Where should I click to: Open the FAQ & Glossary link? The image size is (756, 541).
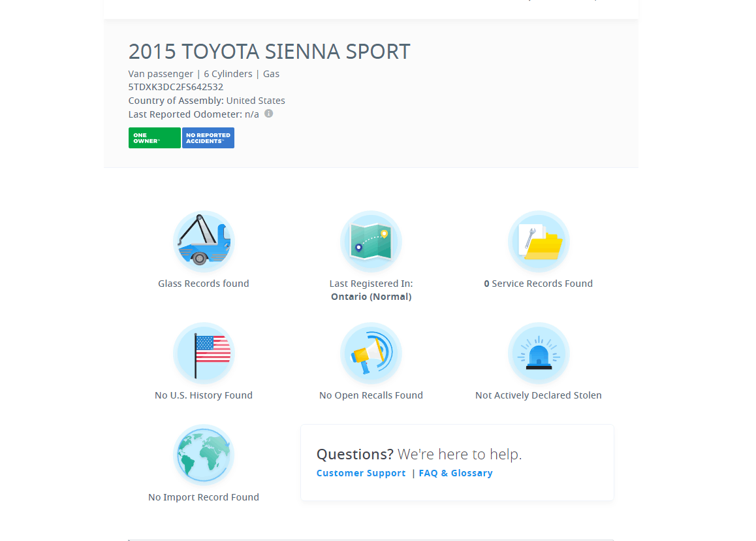(x=456, y=473)
